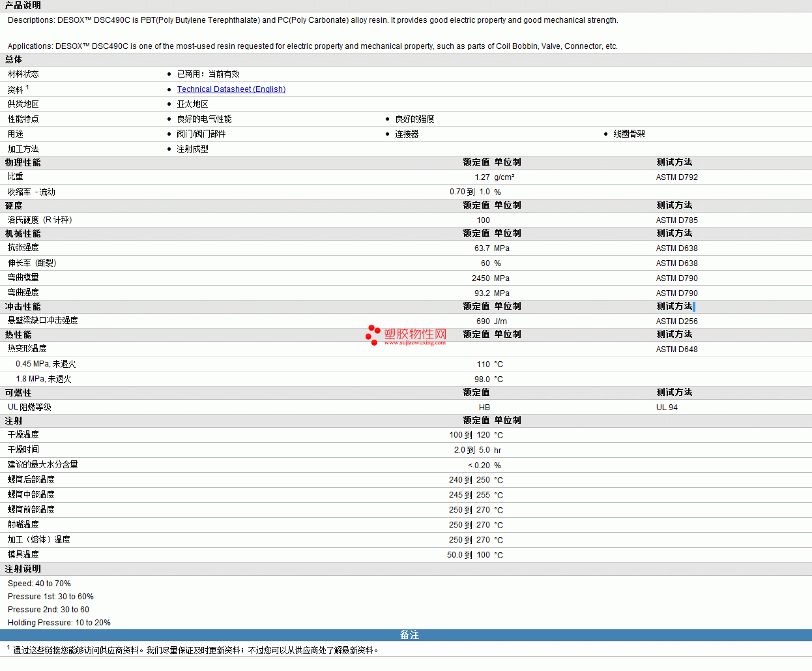Click the 注射说明 section header

[23, 569]
